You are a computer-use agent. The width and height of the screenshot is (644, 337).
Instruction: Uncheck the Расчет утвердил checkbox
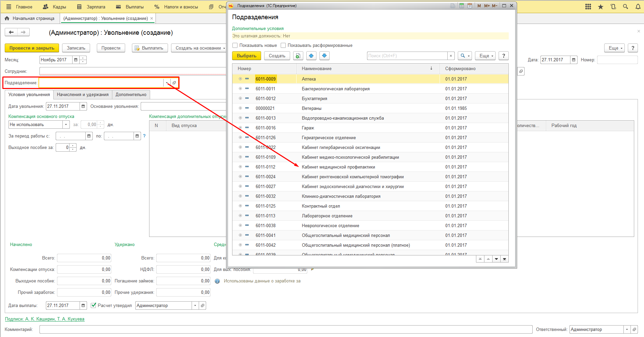click(94, 305)
